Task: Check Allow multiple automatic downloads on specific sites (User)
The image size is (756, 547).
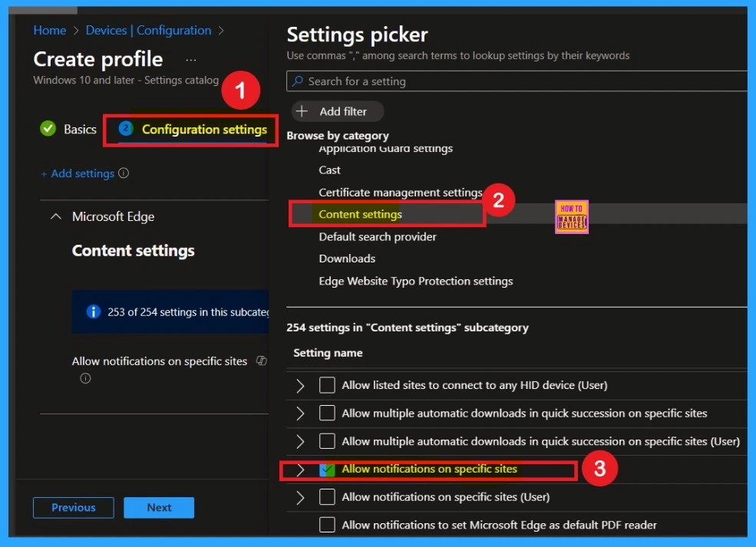Action: pyautogui.click(x=327, y=441)
